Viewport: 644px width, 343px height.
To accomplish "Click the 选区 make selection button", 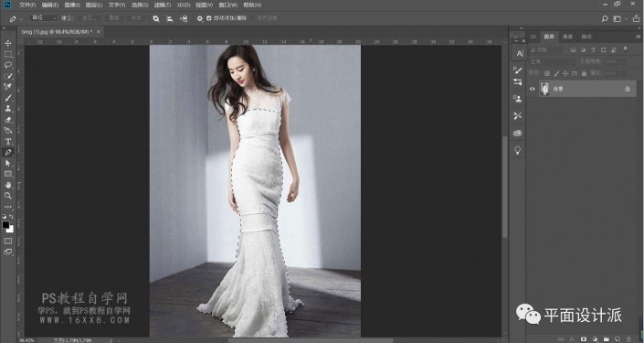I will pyautogui.click(x=89, y=18).
